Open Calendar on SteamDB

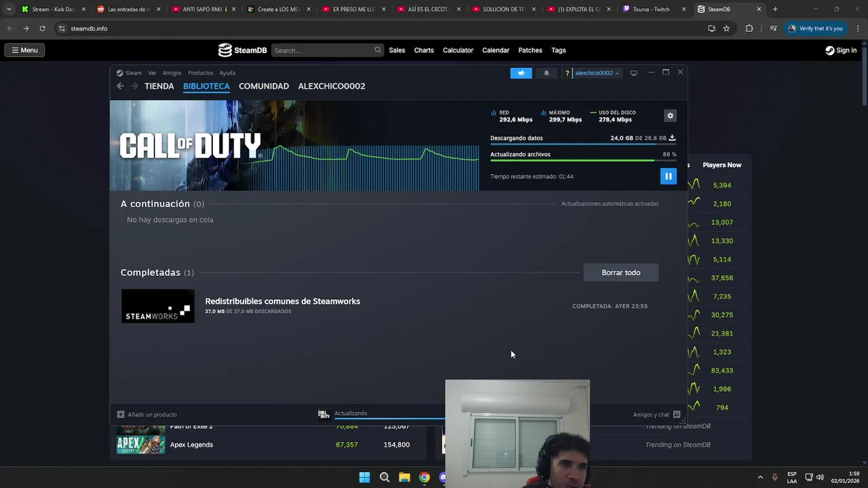496,50
